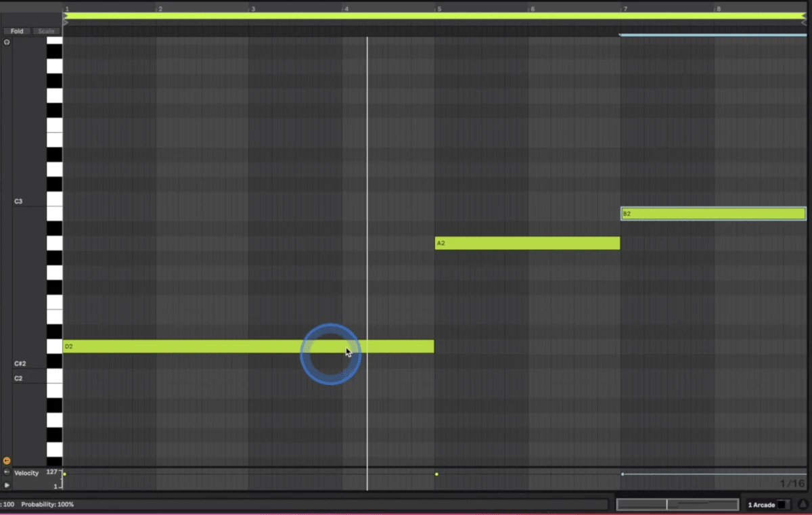This screenshot has height=515, width=812.
Task: Click the orange icon under the piano keys
Action: (7, 461)
